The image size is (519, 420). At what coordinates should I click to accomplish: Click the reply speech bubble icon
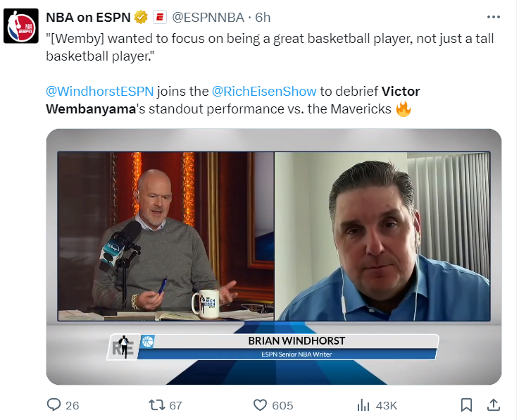(x=54, y=405)
